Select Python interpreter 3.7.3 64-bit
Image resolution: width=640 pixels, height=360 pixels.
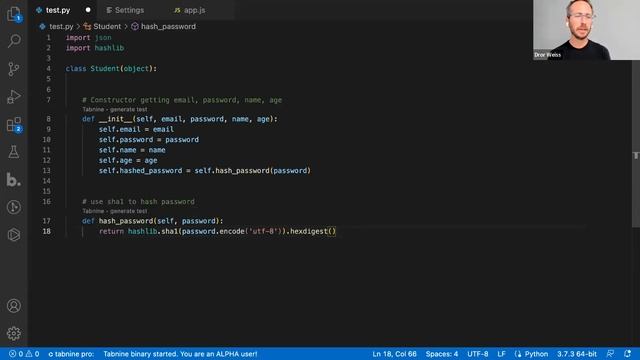577,354
